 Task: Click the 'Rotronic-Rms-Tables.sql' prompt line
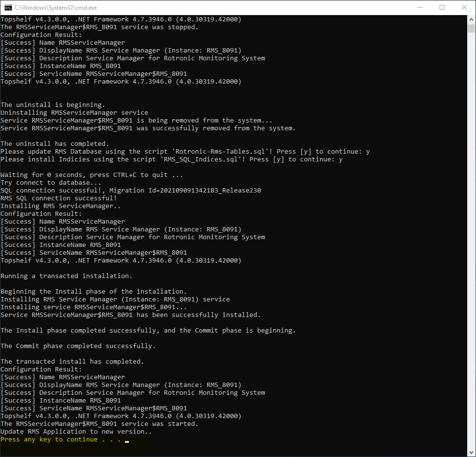tap(185, 152)
